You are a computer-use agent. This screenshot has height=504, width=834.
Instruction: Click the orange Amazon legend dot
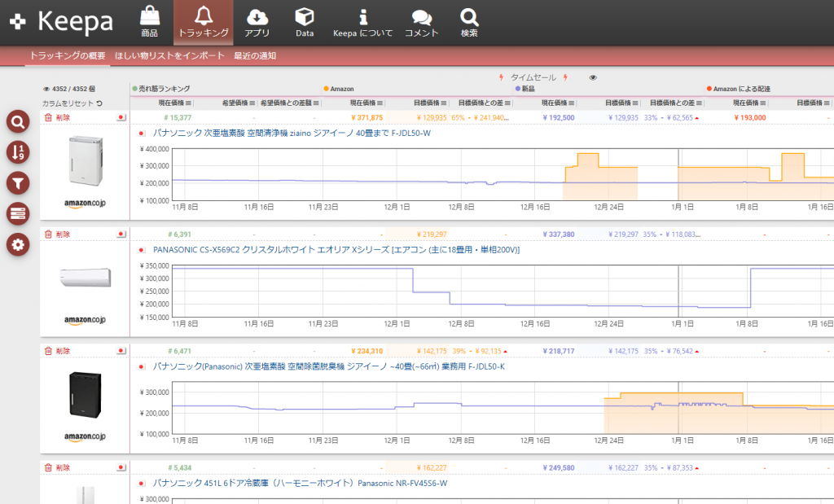pos(326,88)
